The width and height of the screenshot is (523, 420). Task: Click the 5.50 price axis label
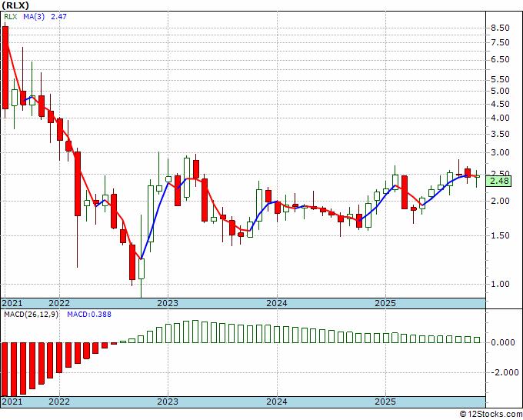(x=501, y=79)
